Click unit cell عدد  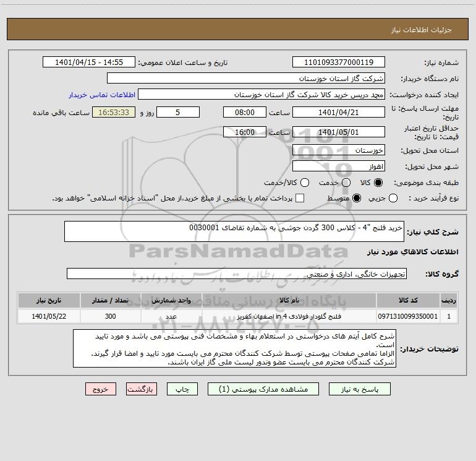point(171,316)
